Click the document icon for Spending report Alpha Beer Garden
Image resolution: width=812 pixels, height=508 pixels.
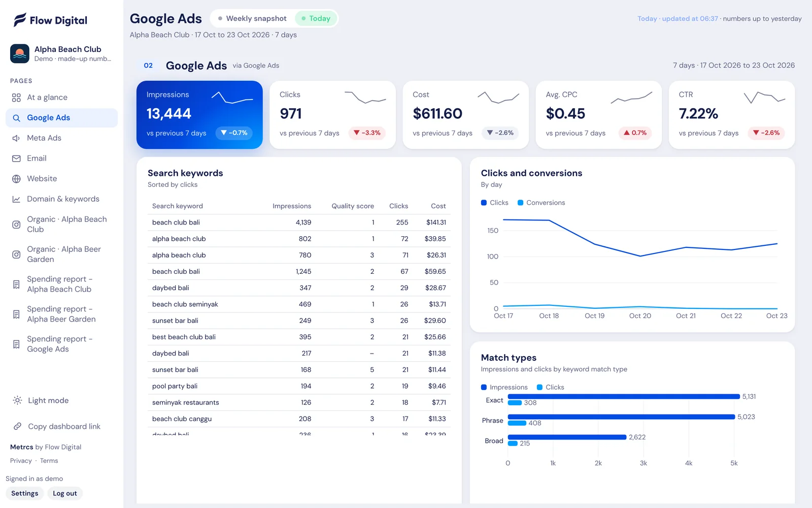click(x=16, y=314)
